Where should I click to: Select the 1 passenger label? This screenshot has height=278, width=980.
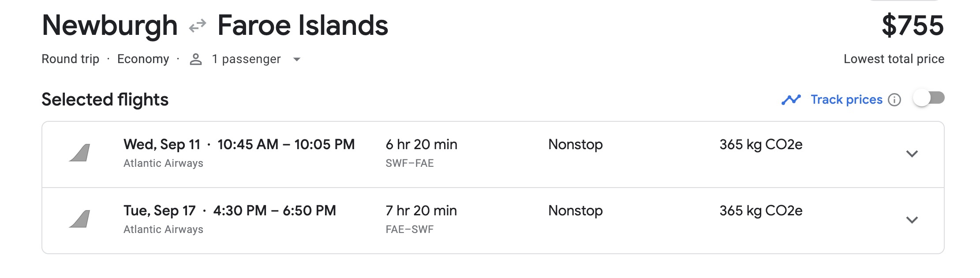pyautogui.click(x=246, y=59)
